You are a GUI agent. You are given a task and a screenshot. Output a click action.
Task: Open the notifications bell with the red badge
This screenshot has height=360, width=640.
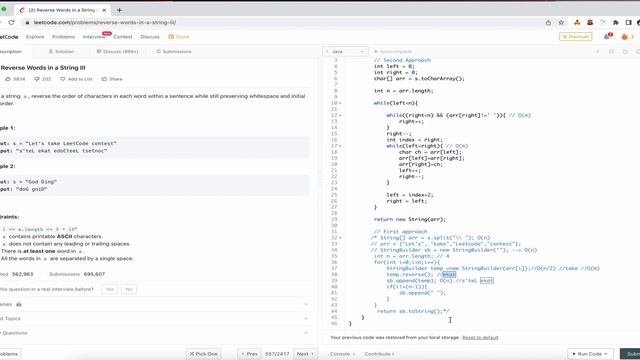coord(607,36)
